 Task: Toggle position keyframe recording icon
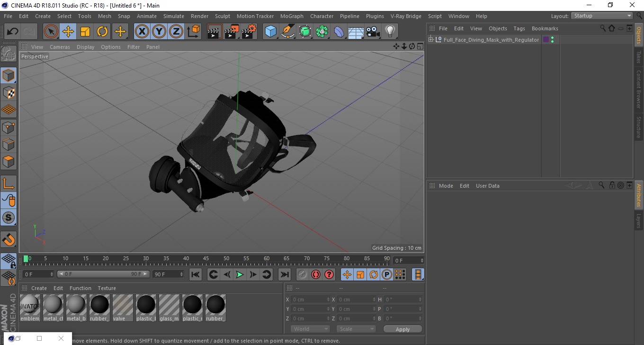(x=347, y=274)
